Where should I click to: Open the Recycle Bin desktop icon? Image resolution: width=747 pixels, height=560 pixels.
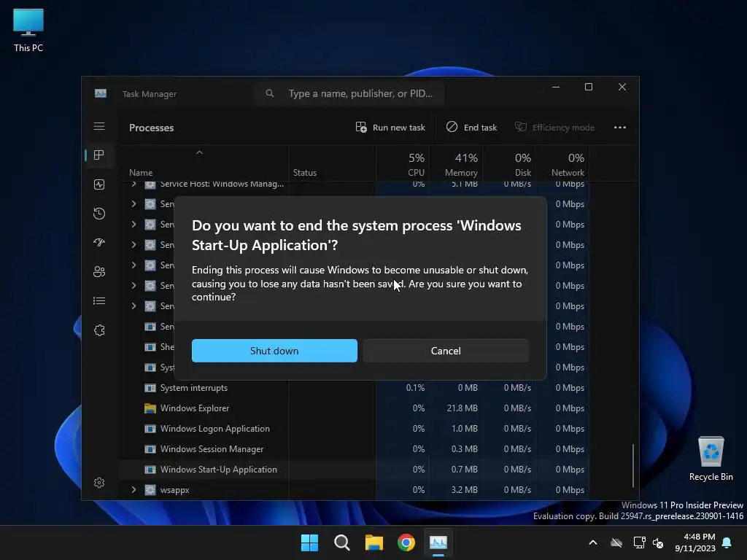(x=711, y=459)
